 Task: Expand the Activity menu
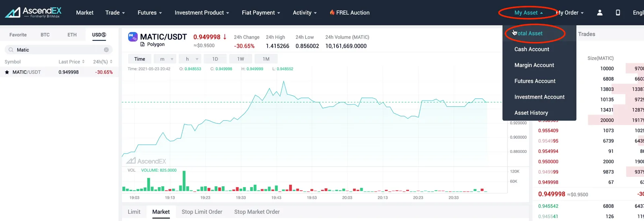click(305, 13)
